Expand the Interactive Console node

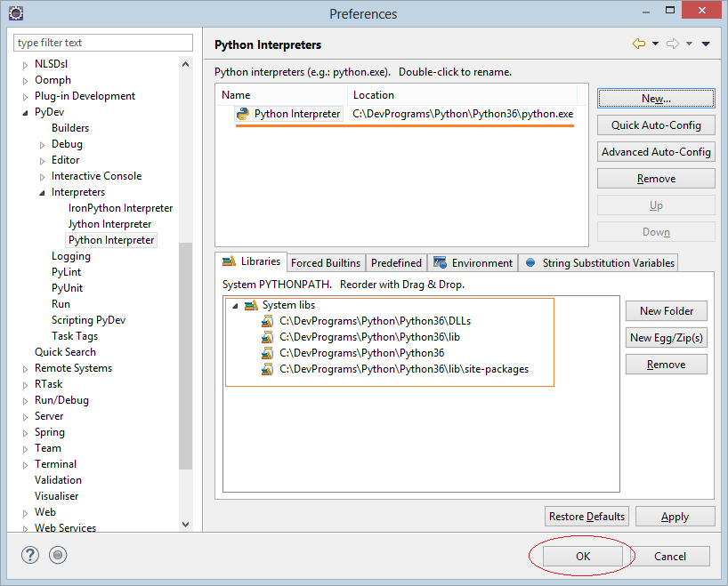(x=42, y=177)
